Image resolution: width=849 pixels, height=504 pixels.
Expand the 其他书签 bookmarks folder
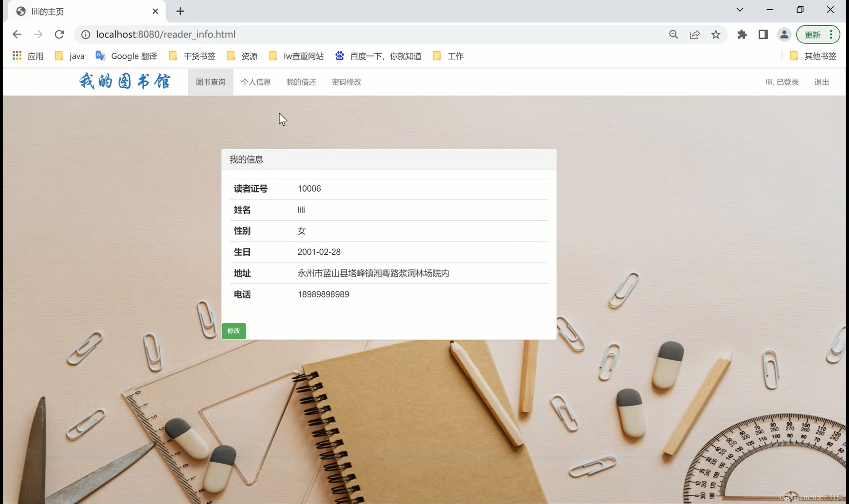814,56
